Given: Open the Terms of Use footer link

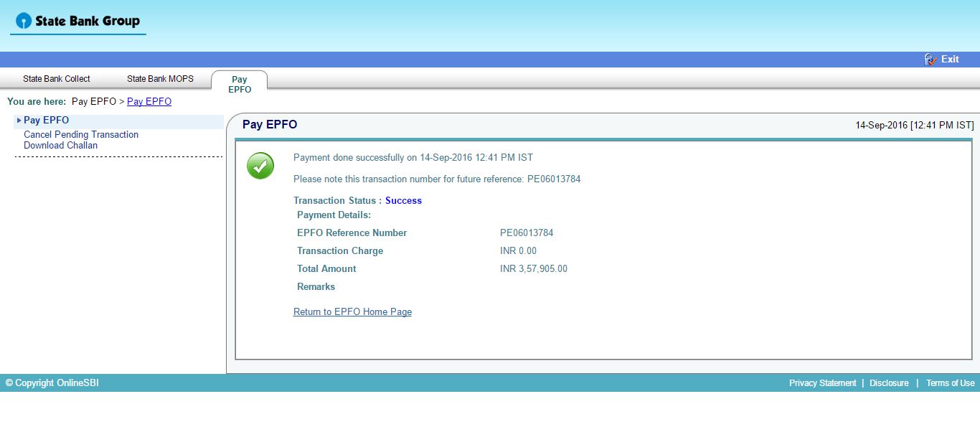Looking at the screenshot, I should click(950, 383).
